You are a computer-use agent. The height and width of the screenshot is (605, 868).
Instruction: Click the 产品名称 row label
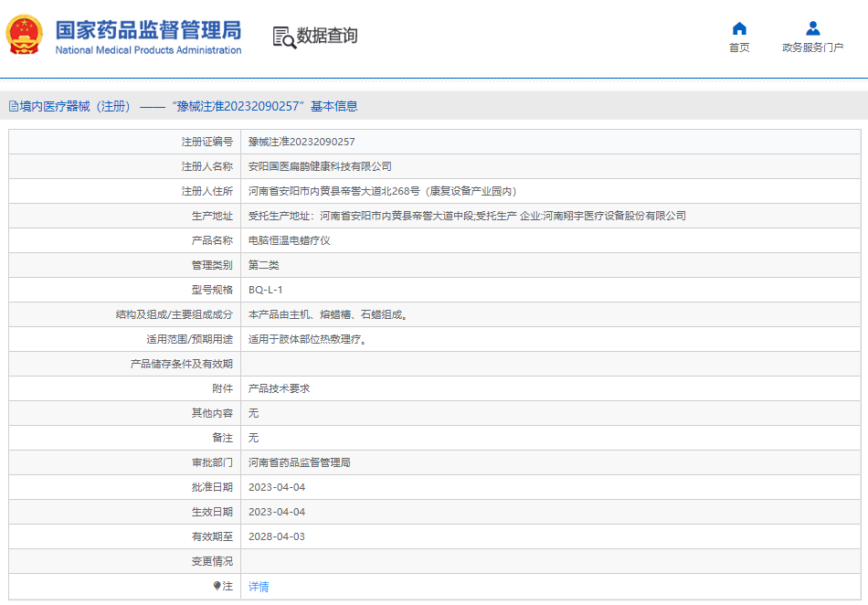[x=212, y=240]
